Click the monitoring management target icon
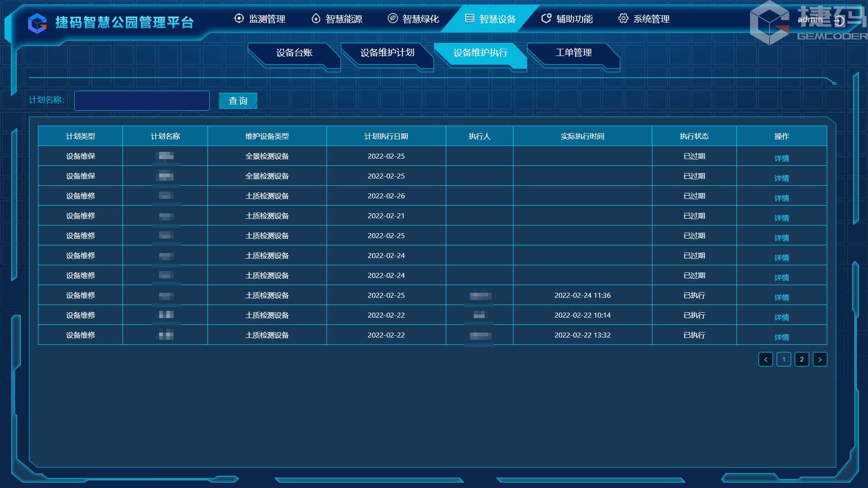 239,19
